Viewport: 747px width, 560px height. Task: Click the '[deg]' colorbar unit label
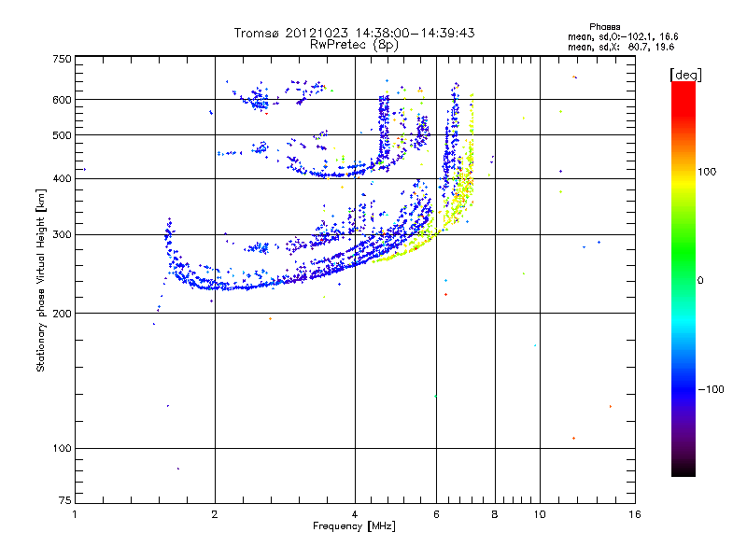click(x=685, y=75)
